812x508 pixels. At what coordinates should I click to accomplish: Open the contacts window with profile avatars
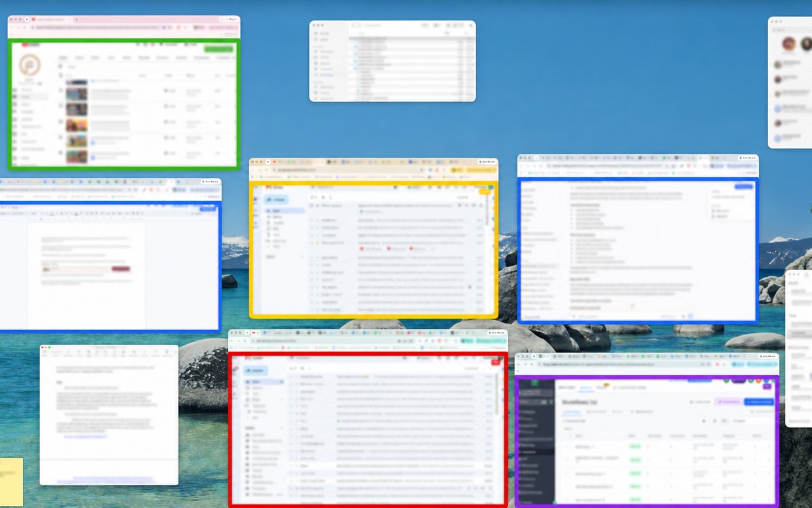(790, 83)
